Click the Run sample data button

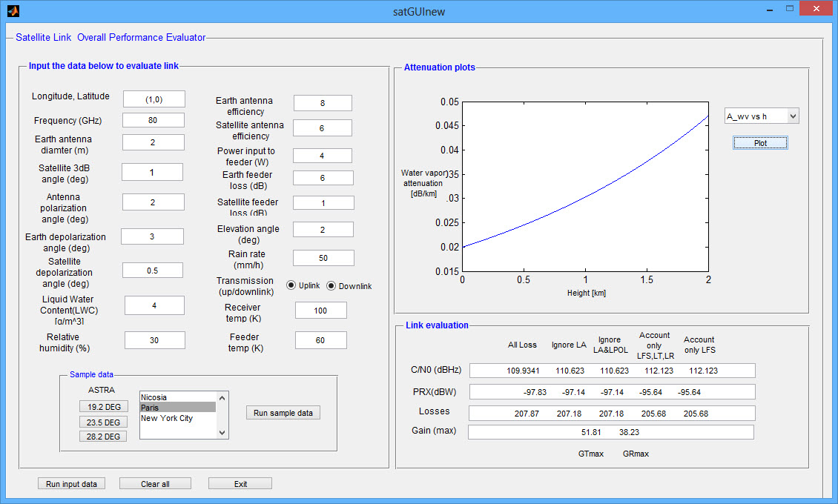(283, 413)
